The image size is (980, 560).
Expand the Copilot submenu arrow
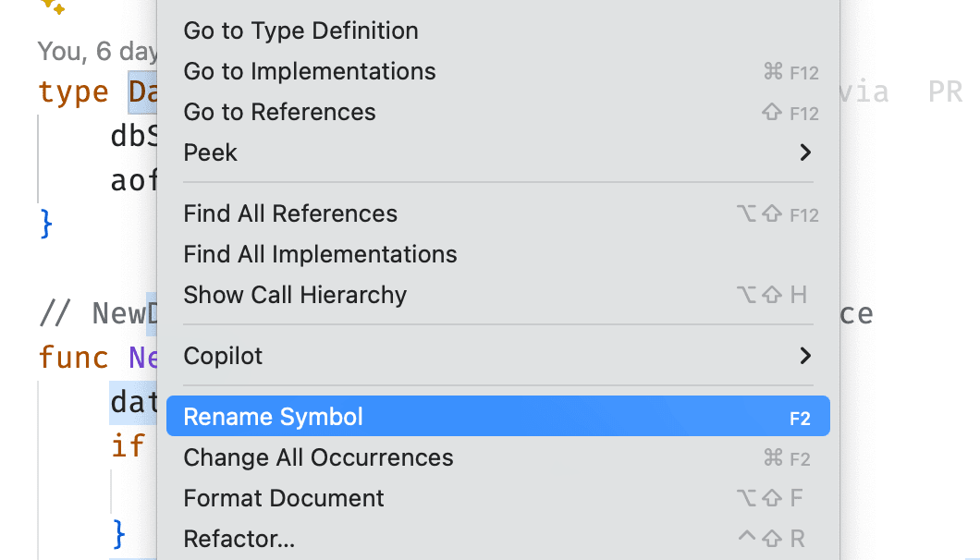click(805, 356)
